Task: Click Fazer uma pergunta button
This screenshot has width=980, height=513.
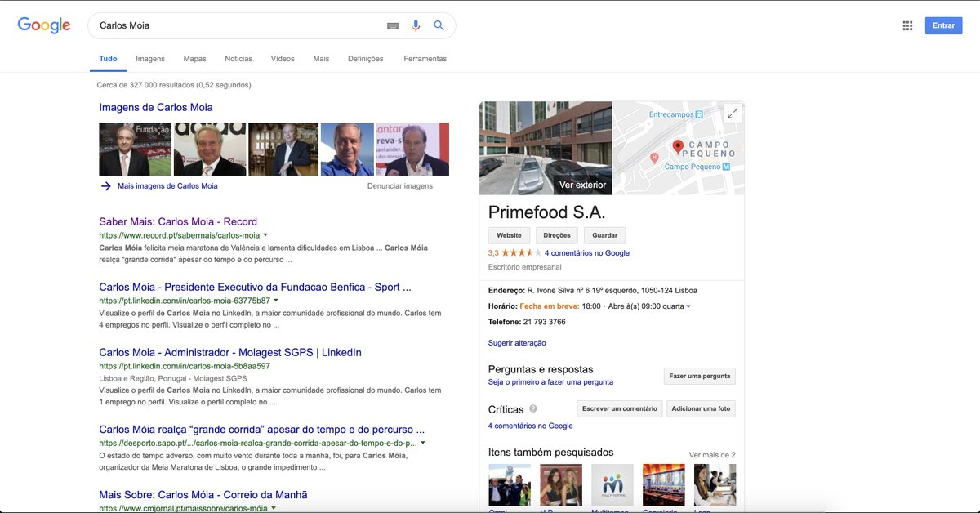Action: [699, 376]
